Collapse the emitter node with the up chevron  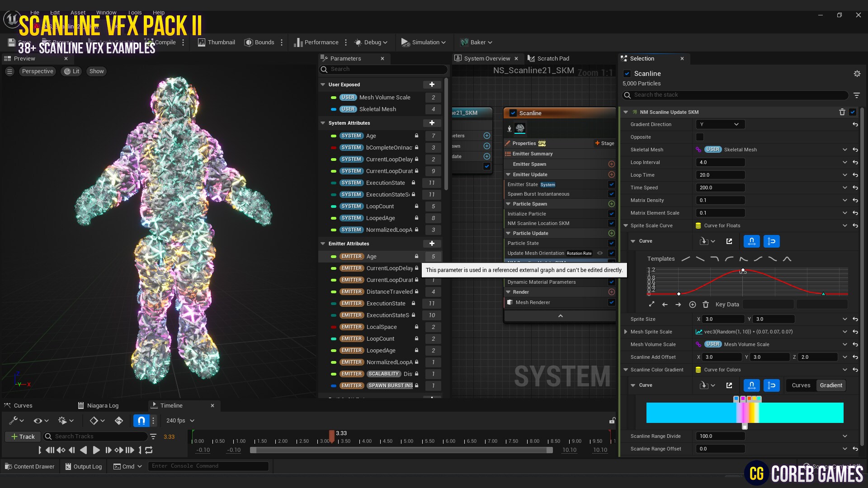pyautogui.click(x=560, y=316)
